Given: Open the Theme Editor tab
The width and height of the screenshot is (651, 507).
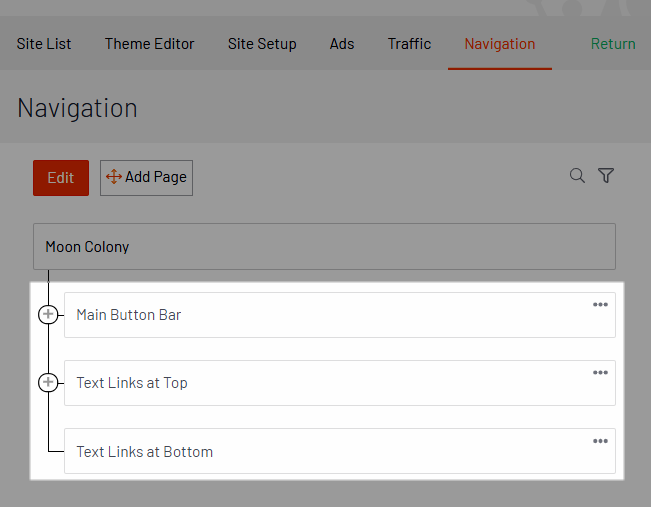Looking at the screenshot, I should (149, 44).
